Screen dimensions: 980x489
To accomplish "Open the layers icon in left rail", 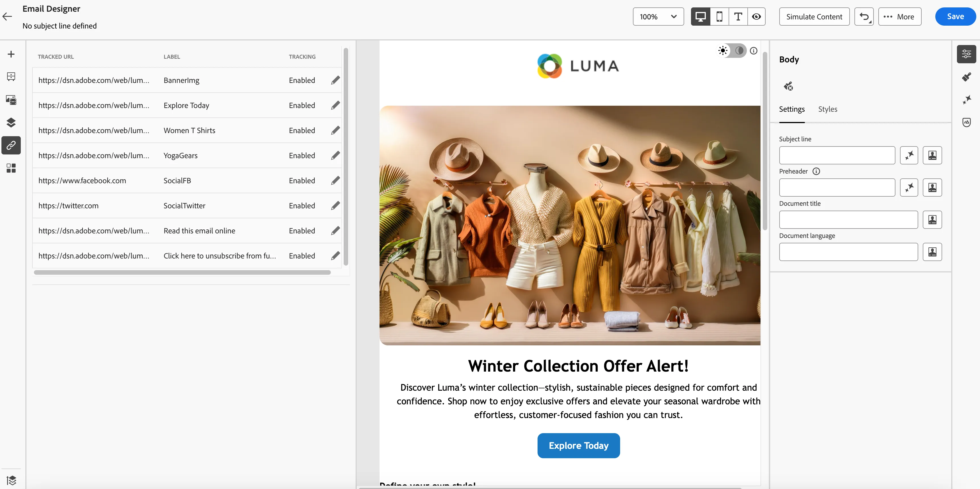I will (11, 123).
